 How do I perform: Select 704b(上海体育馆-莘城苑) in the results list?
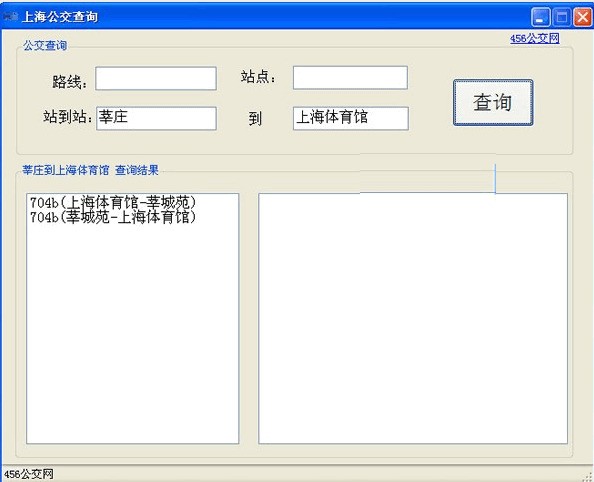click(x=113, y=203)
